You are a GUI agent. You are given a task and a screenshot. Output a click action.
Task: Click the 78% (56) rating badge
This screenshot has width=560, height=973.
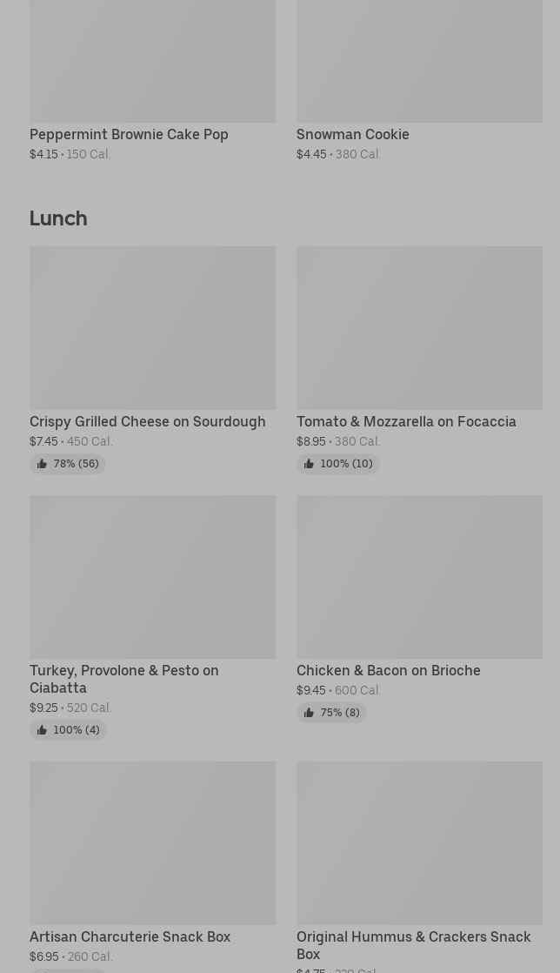[68, 464]
